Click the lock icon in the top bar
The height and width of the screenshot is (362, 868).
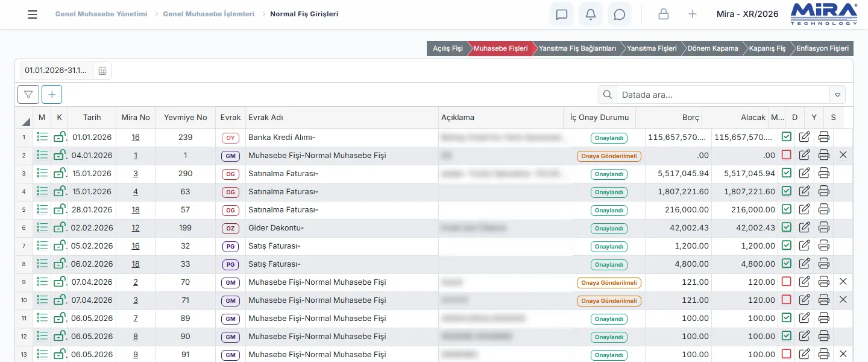[664, 14]
